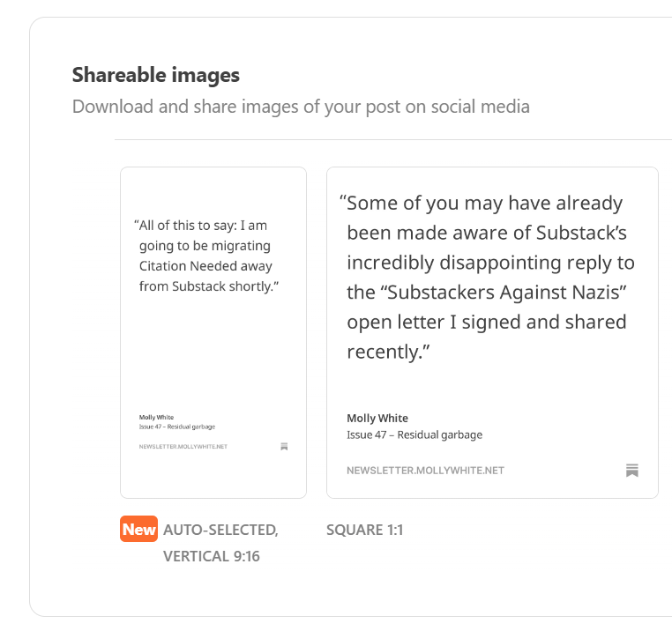Click the bookmark icon in the square card
672x631 pixels.
point(631,470)
